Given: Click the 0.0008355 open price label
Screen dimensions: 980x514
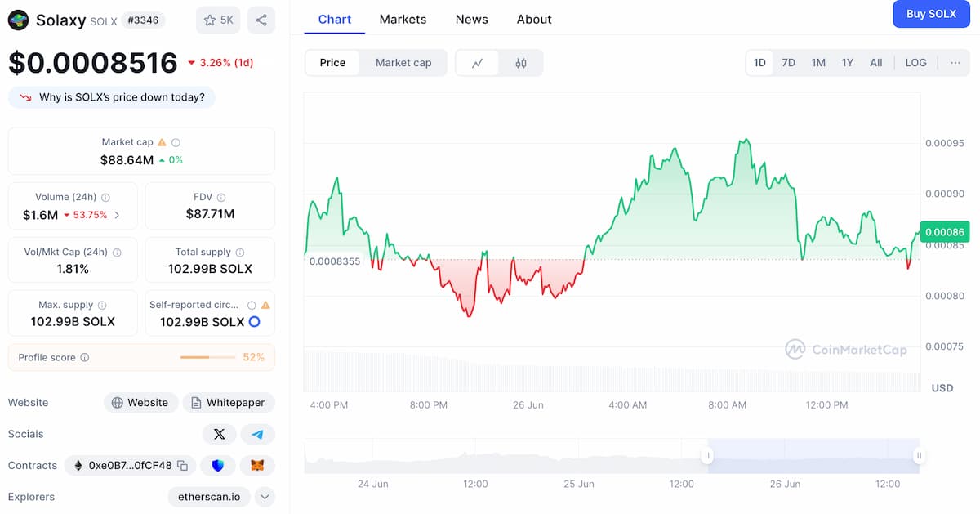Looking at the screenshot, I should pyautogui.click(x=335, y=261).
